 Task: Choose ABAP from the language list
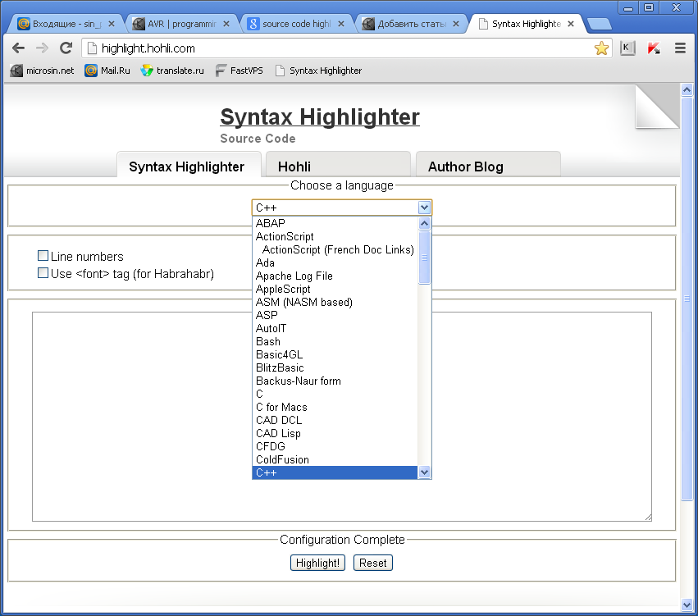tap(335, 223)
